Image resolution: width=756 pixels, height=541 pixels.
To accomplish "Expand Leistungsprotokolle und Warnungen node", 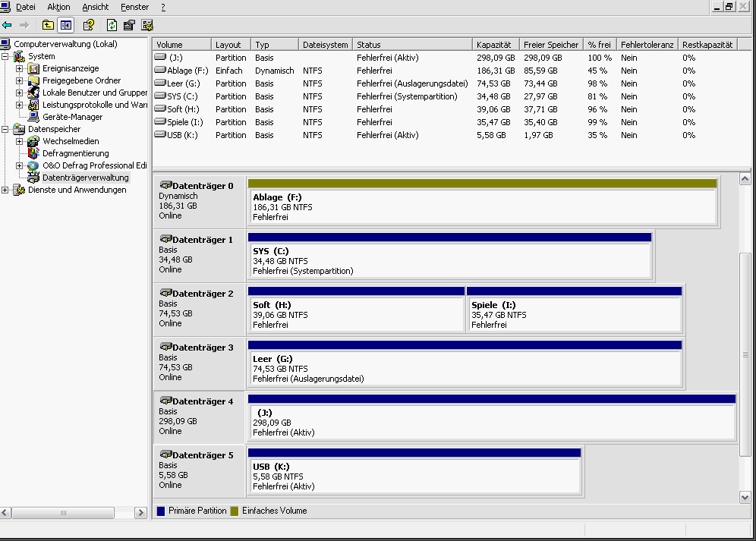I will coord(19,105).
